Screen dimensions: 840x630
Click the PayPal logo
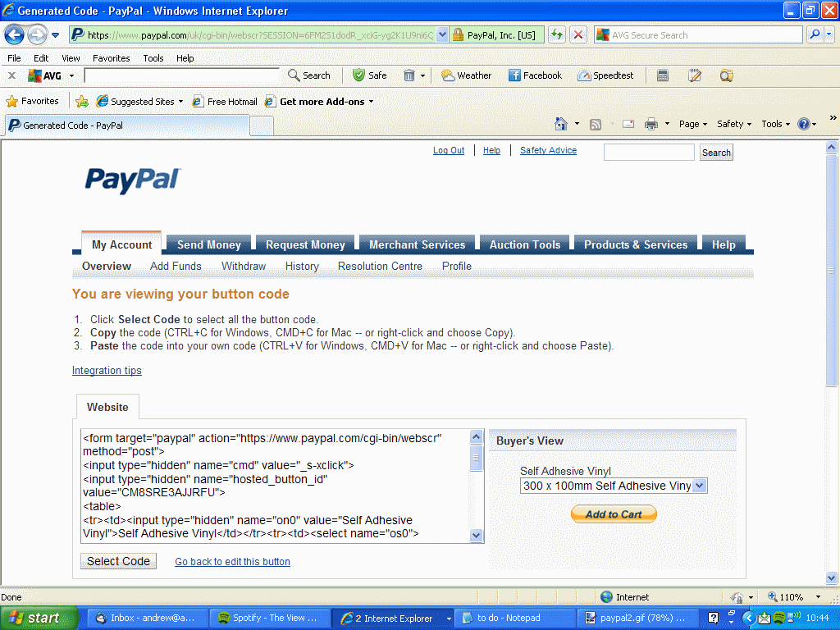click(133, 180)
